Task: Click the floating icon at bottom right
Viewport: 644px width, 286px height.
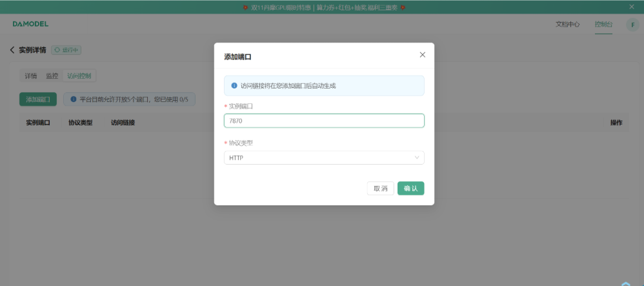Action: click(x=626, y=283)
